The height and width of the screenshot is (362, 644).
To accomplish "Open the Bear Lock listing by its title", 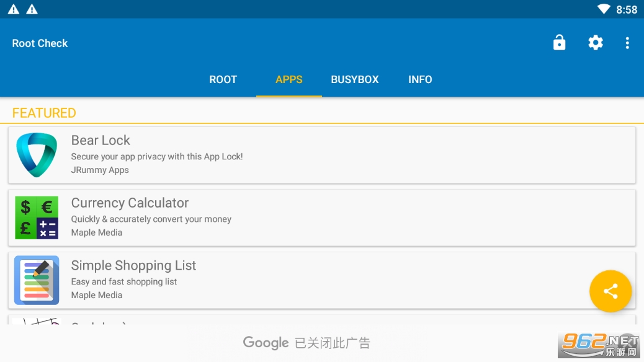I will (x=101, y=141).
